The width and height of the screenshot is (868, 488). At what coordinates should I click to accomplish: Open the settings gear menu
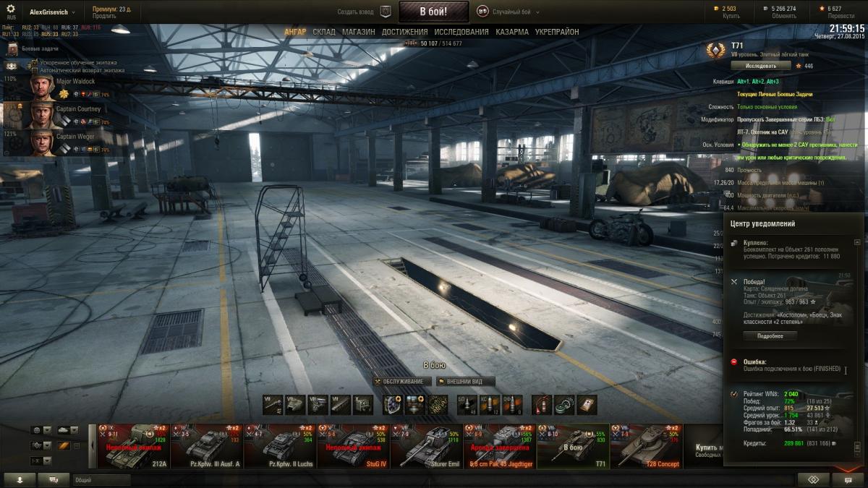(x=10, y=9)
